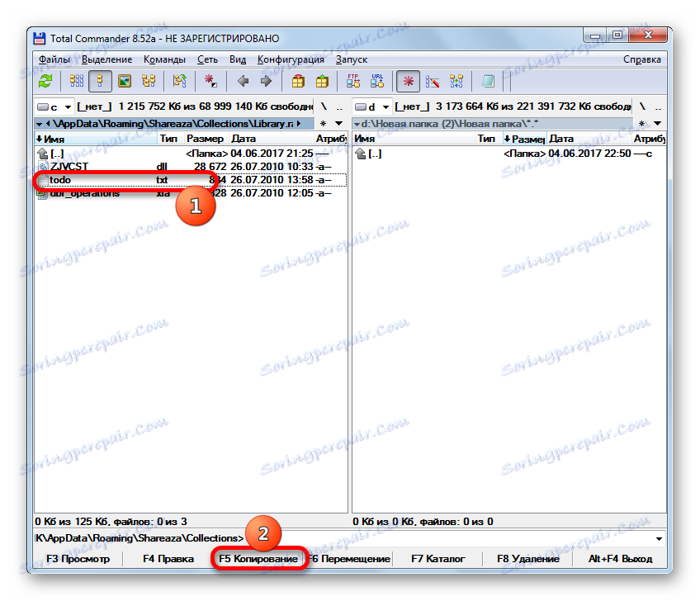The height and width of the screenshot is (601, 700).
Task: Click the Alt+F4 Выход button
Action: pos(620,559)
